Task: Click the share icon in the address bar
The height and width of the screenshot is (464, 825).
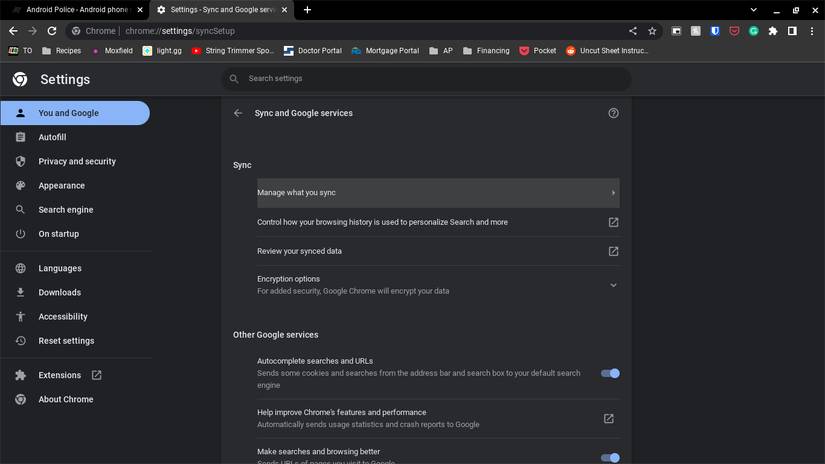Action: pos(633,31)
